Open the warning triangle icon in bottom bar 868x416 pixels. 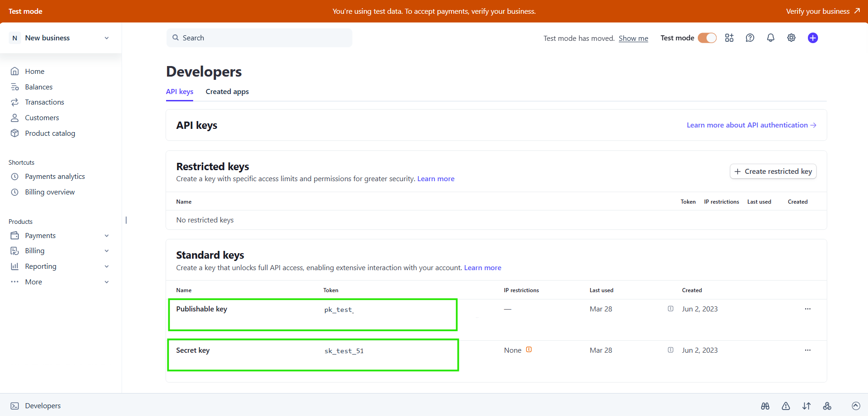786,406
